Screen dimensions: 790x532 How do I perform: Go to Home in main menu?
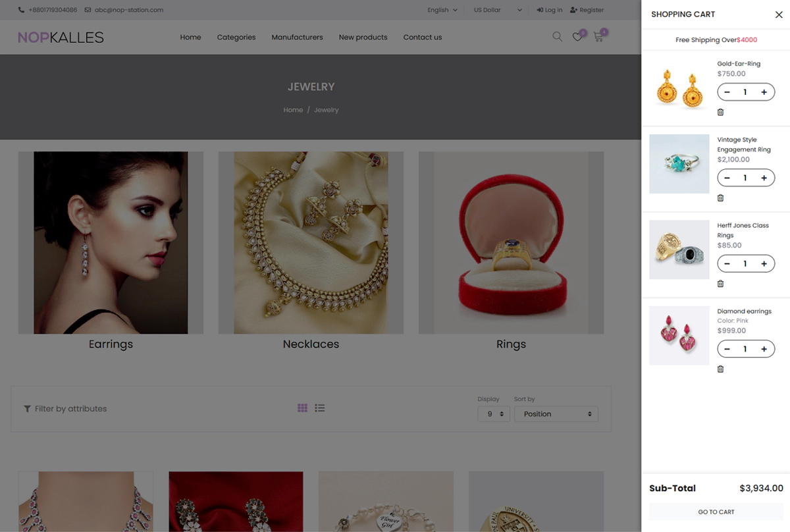191,38
